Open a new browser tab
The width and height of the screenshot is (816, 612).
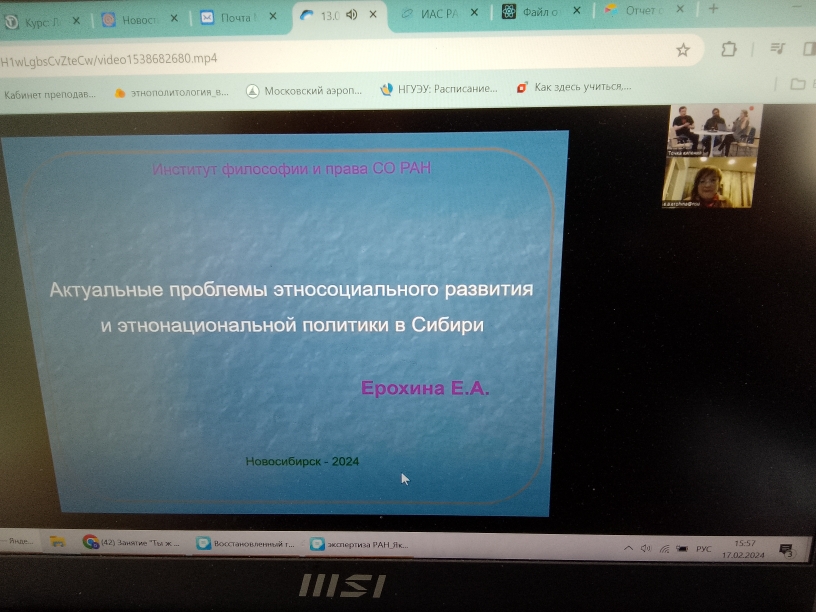(x=713, y=8)
